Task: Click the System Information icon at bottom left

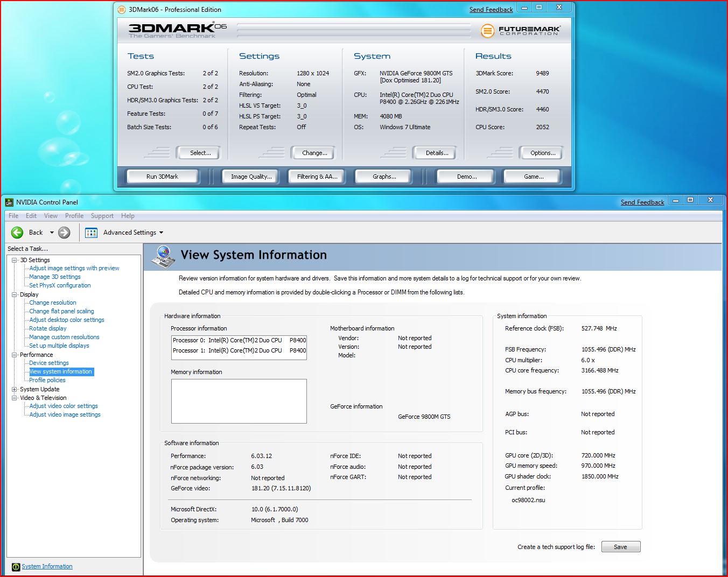Action: click(x=16, y=567)
